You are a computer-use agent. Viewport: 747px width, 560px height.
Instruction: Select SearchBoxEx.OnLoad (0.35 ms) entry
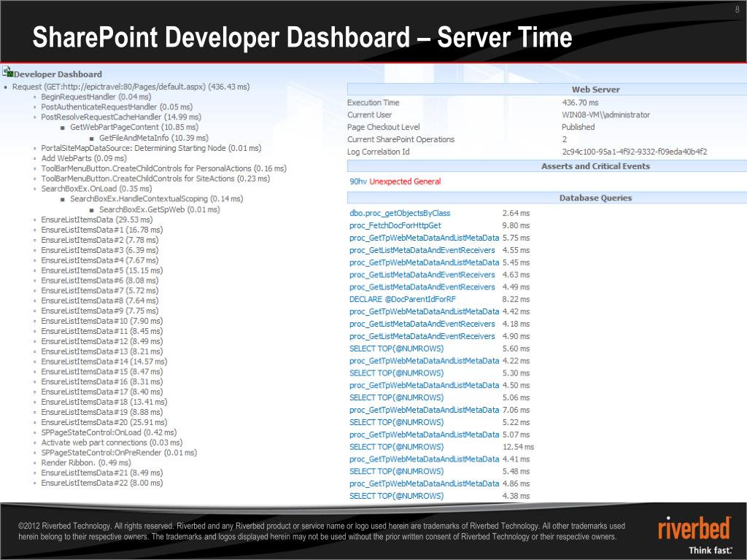96,189
